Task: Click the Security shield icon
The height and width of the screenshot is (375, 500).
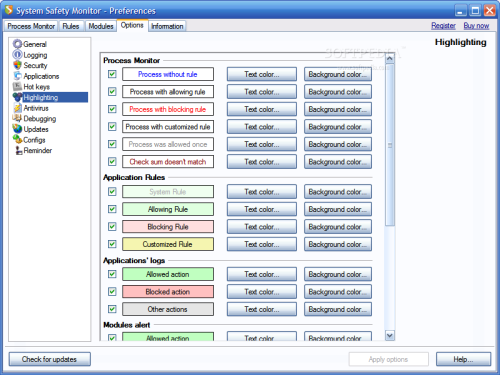Action: tap(17, 65)
